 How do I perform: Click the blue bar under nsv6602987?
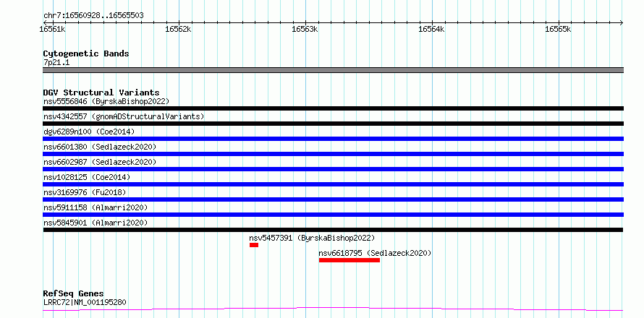coord(333,169)
